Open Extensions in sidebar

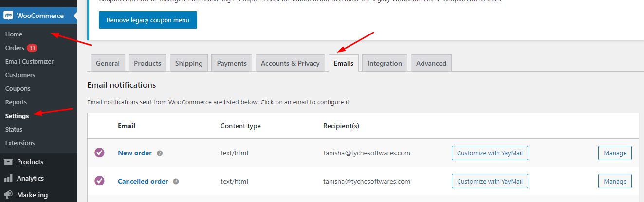(20, 143)
